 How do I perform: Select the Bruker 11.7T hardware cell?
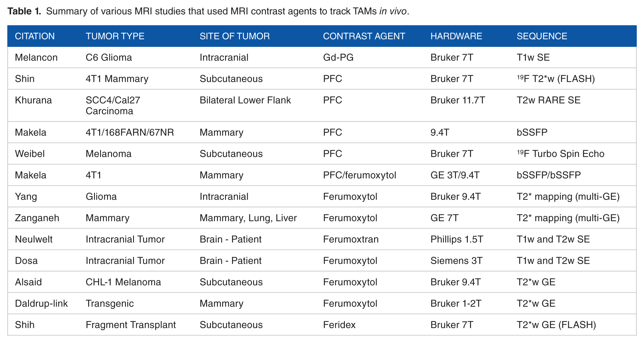(x=458, y=100)
